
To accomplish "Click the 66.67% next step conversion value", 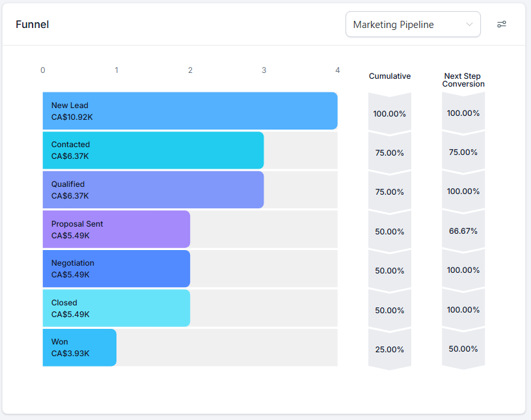I will [x=463, y=231].
